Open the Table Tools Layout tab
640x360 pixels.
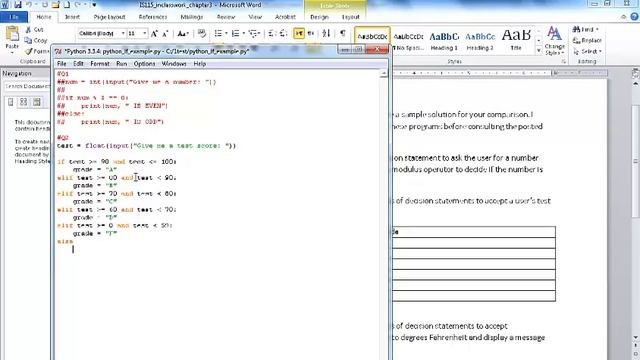tap(351, 17)
